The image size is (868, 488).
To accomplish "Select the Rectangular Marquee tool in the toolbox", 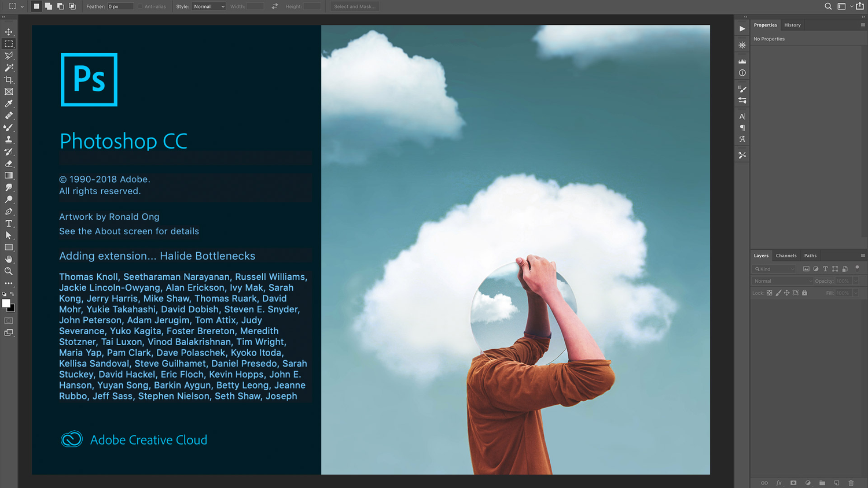I will (x=9, y=44).
